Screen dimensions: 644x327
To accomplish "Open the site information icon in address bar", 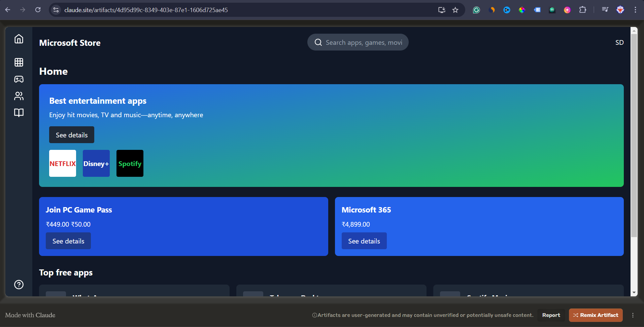I will point(56,10).
